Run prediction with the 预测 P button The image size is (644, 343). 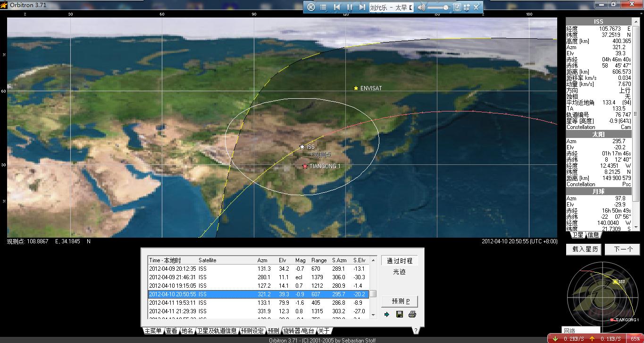pos(400,301)
